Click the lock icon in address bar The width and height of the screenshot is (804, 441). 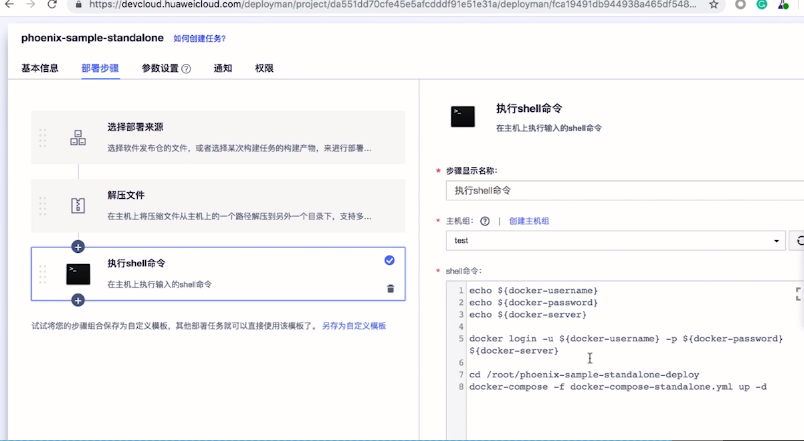(x=78, y=5)
